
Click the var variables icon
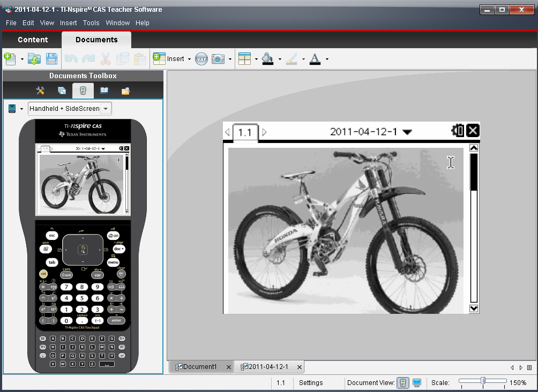pos(201,59)
